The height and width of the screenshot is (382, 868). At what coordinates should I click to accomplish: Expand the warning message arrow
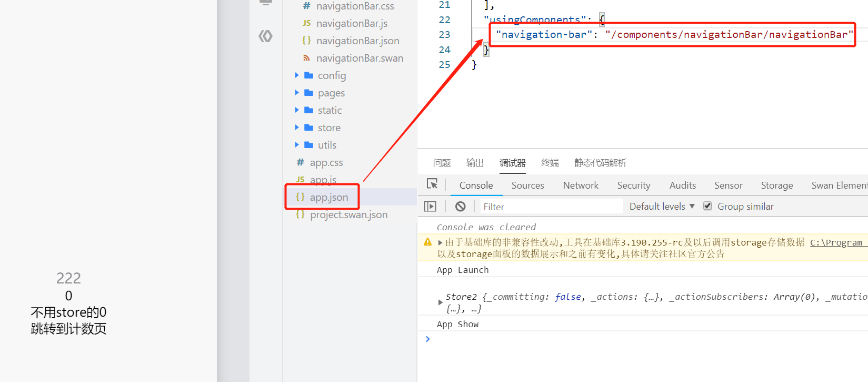(x=440, y=243)
